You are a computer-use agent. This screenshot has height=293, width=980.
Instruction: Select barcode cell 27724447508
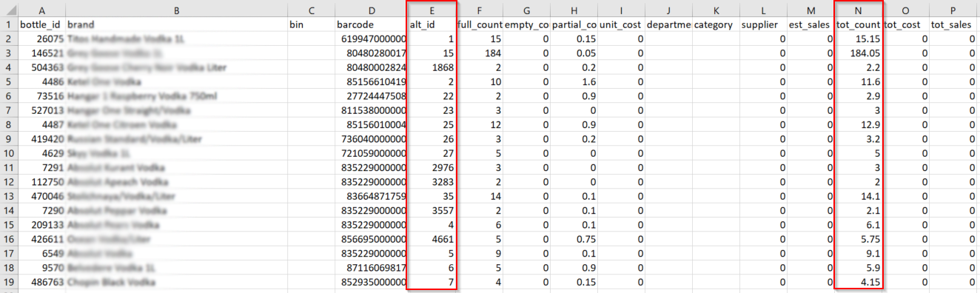(x=371, y=96)
